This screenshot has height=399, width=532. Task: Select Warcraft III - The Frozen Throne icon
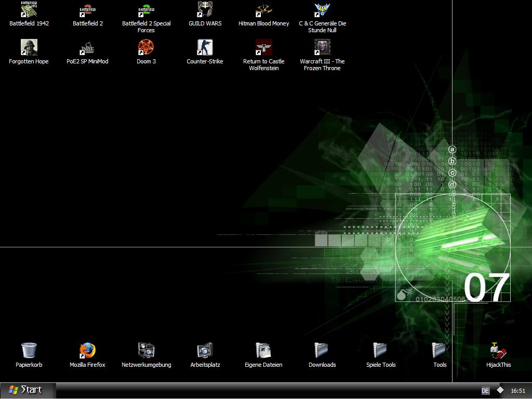[x=322, y=47]
